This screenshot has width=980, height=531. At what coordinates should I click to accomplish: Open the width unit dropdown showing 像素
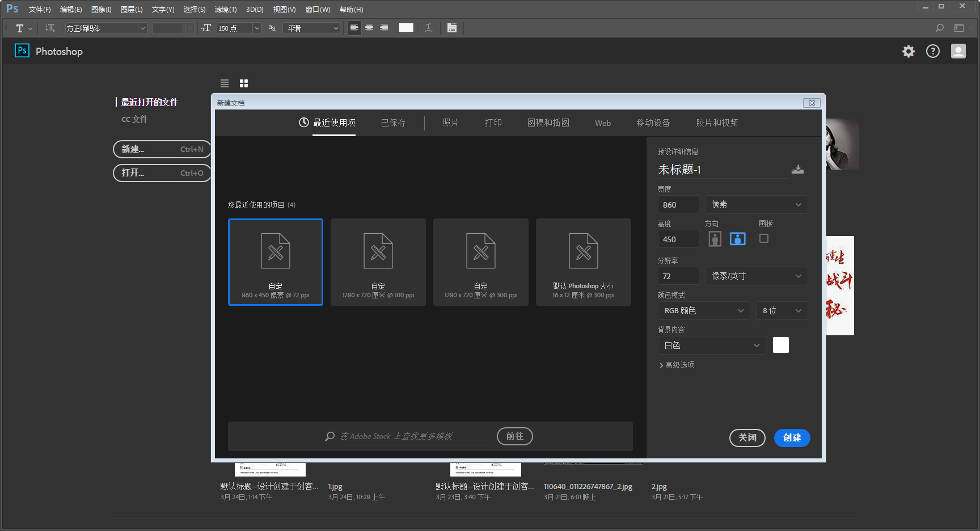(757, 205)
